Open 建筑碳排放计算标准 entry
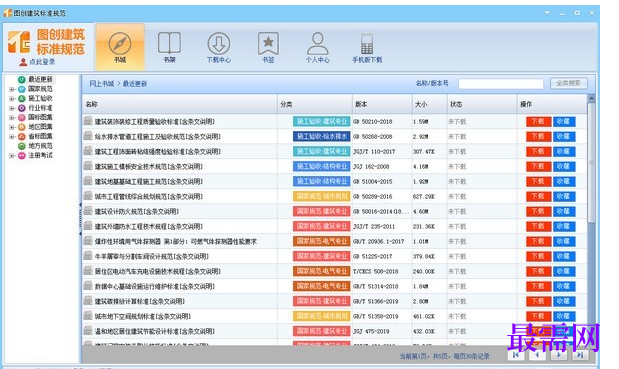The width and height of the screenshot is (619, 369). tap(140, 302)
